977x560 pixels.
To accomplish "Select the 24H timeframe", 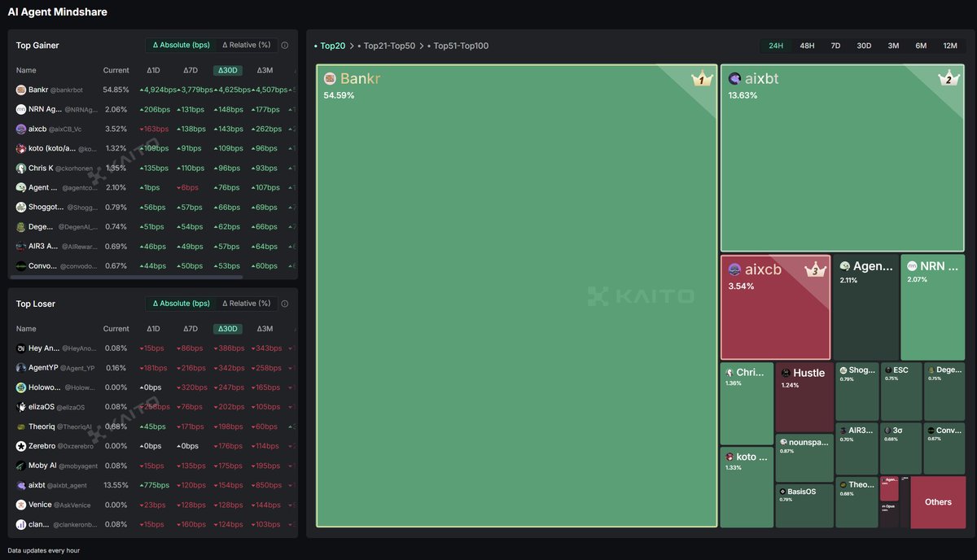I will (776, 46).
